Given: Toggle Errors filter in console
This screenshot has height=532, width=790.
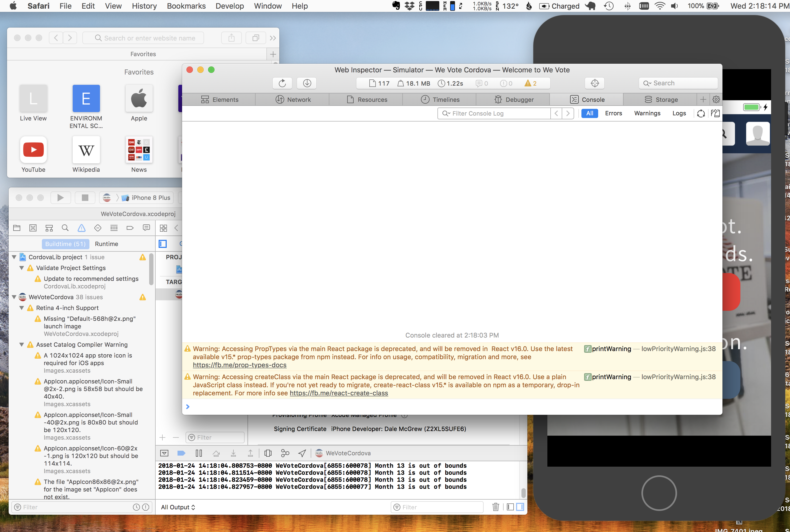Looking at the screenshot, I should coord(614,113).
